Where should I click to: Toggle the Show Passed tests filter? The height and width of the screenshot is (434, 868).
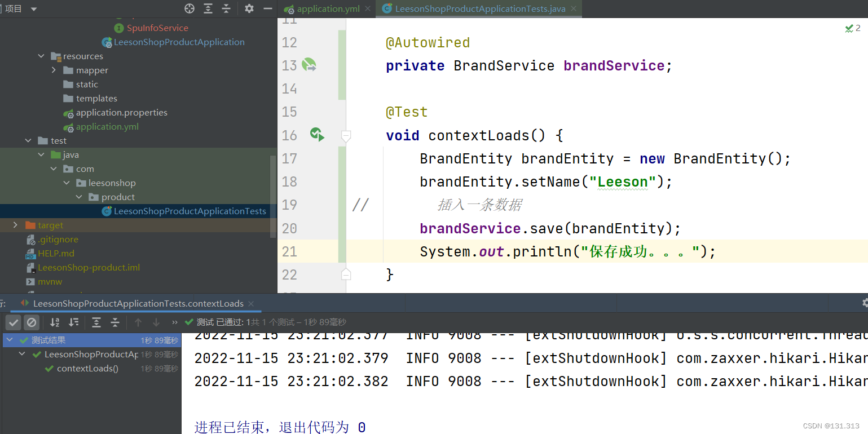13,322
